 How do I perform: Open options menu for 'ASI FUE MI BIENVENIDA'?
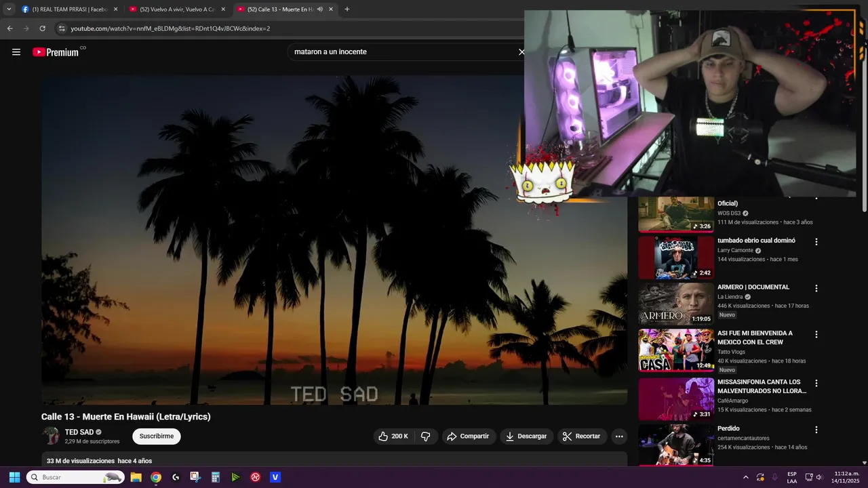point(816,335)
